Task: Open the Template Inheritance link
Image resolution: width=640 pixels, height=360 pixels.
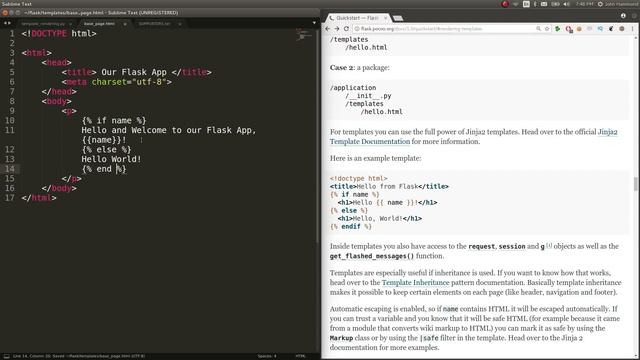Action: (x=415, y=282)
